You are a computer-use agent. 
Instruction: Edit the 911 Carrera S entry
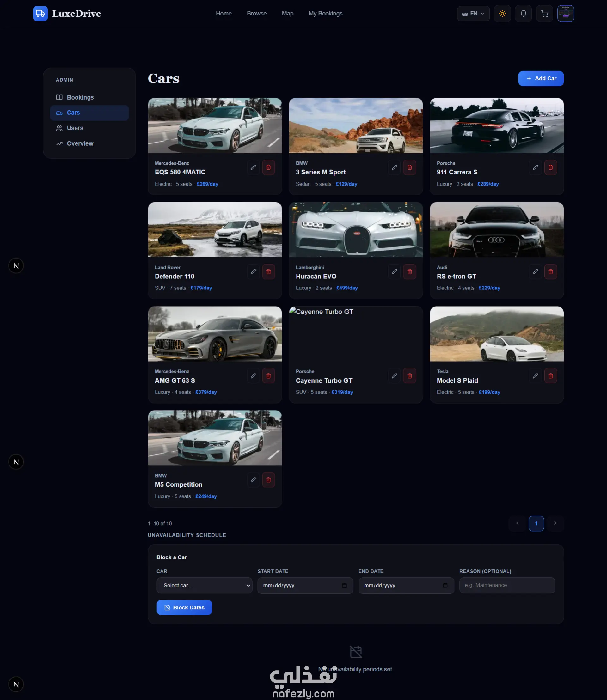pyautogui.click(x=535, y=167)
